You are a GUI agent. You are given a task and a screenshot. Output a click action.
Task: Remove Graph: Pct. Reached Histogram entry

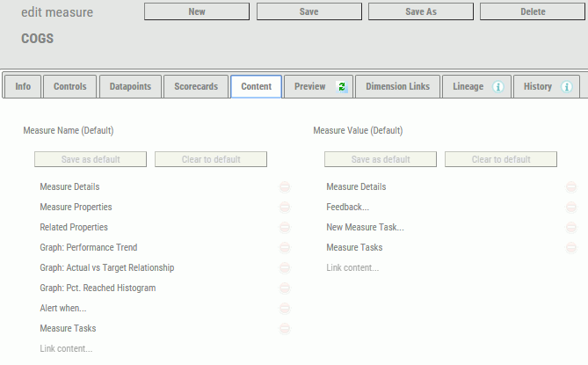click(285, 288)
